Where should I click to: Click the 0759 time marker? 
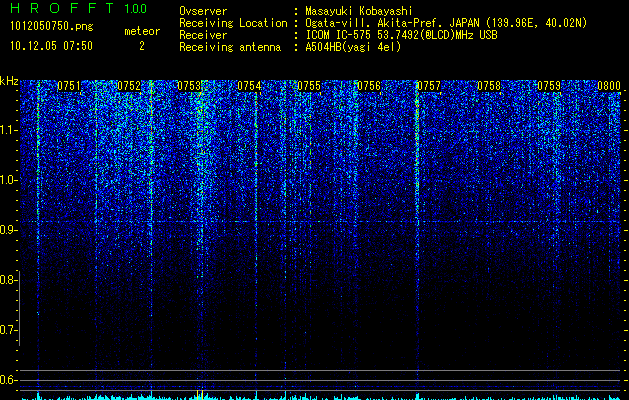(549, 86)
